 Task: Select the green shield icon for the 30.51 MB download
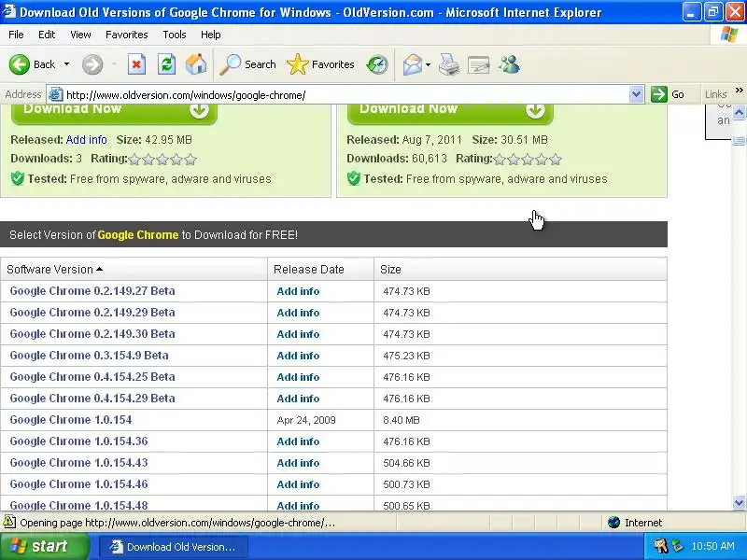[x=354, y=178]
